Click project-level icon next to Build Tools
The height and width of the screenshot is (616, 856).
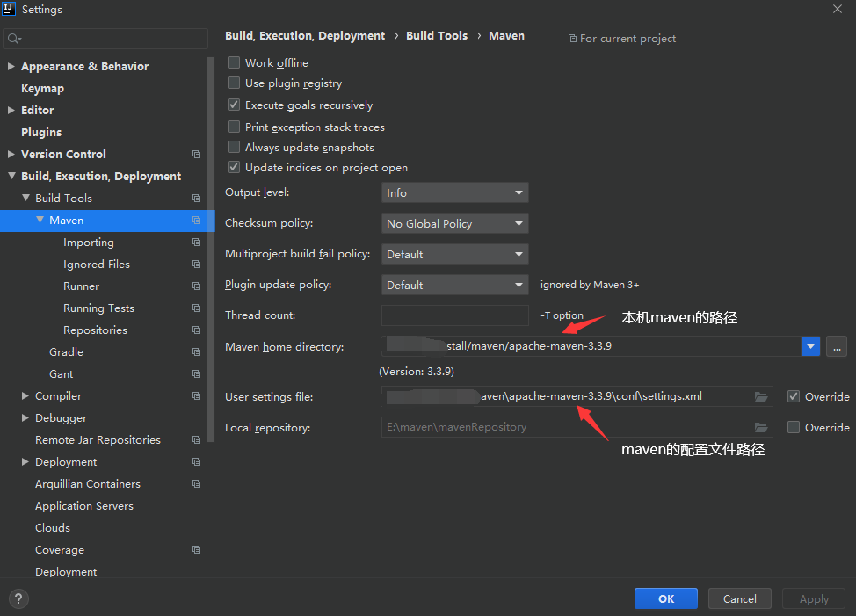point(197,198)
